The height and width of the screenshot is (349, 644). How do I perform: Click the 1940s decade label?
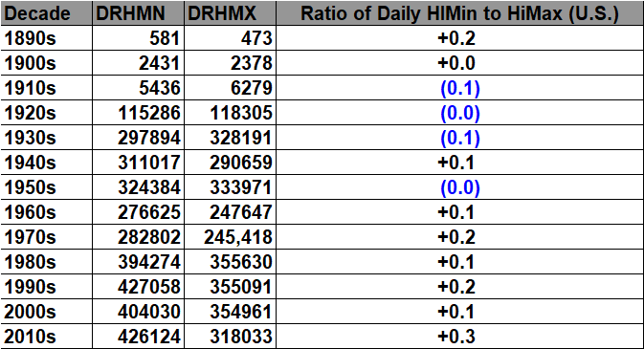coord(30,163)
